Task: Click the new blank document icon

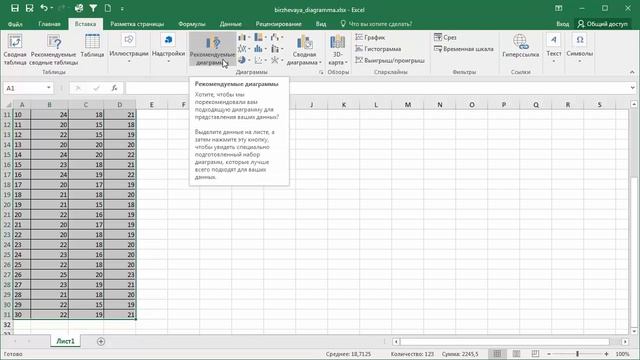Action: pyautogui.click(x=108, y=8)
